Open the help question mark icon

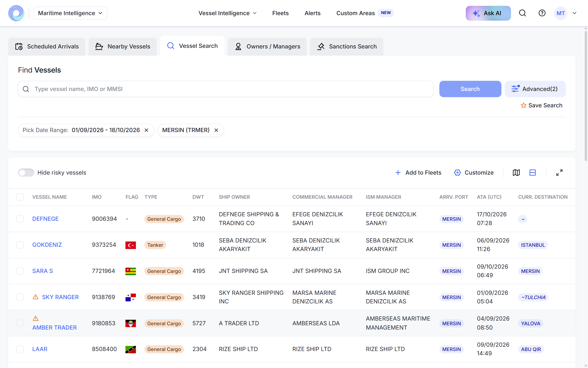click(542, 13)
